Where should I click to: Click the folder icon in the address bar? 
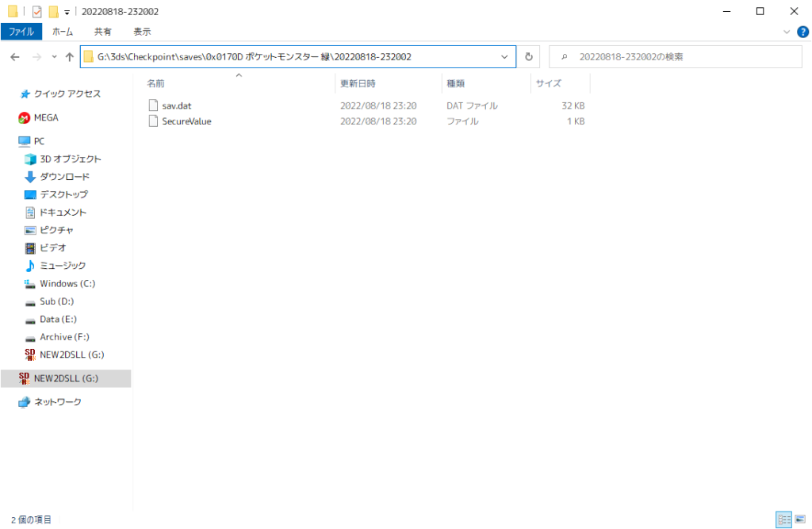(89, 57)
